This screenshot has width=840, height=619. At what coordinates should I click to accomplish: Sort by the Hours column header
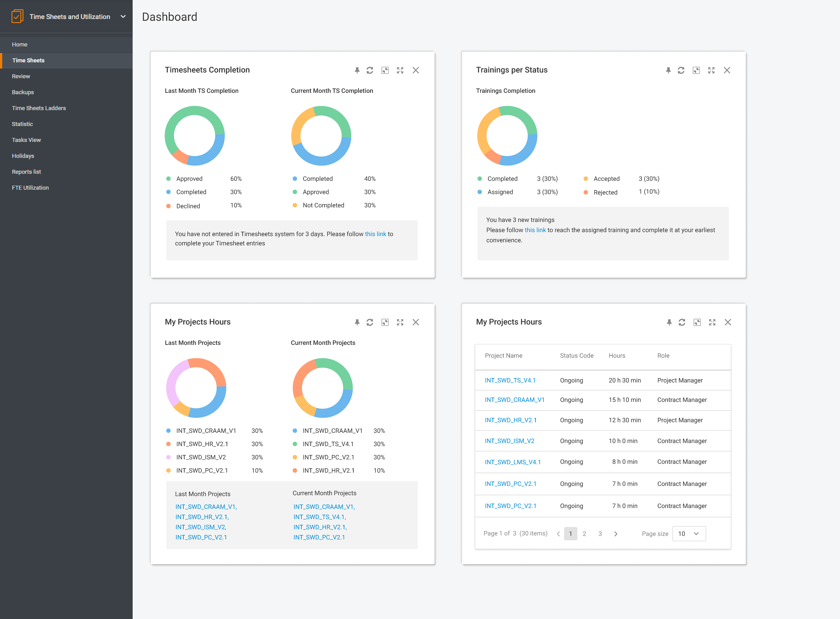617,355
